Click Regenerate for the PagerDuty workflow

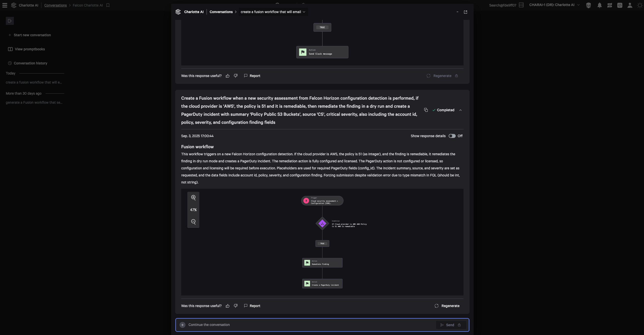click(x=447, y=306)
